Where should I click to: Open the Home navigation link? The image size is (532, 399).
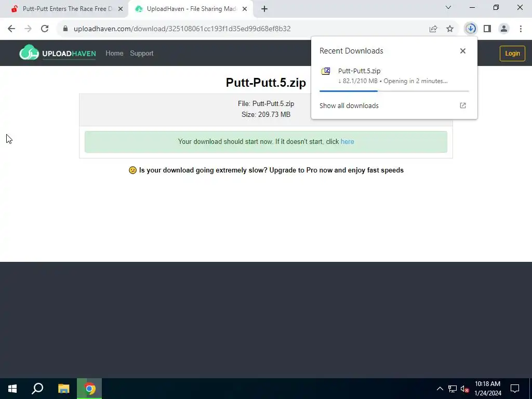point(114,54)
